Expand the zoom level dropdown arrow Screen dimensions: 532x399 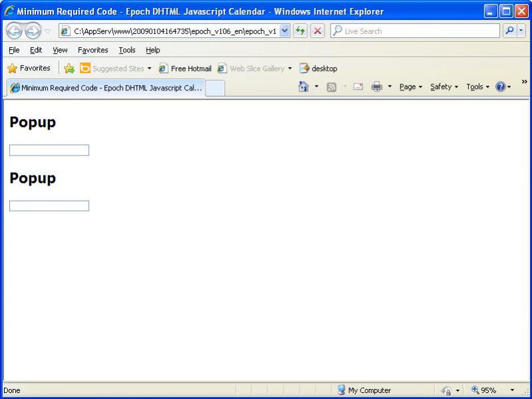pos(512,390)
